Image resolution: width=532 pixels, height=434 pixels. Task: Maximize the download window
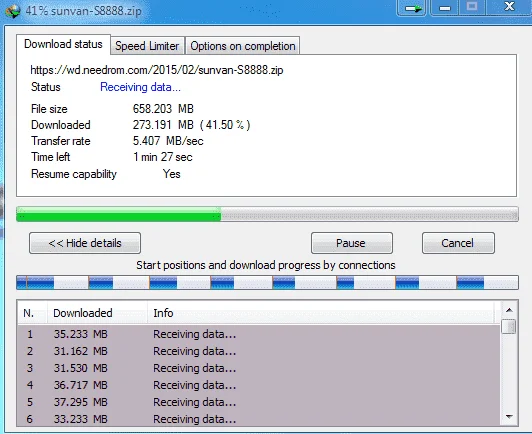(472, 7)
